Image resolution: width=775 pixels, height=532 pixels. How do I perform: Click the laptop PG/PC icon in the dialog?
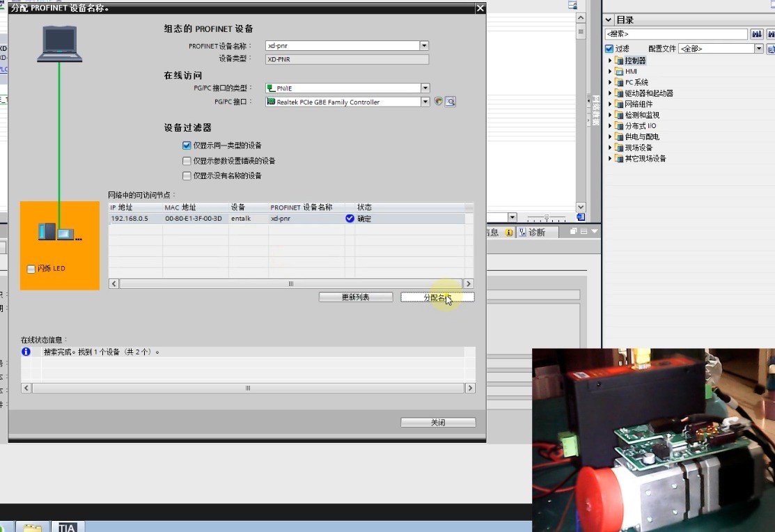click(59, 43)
